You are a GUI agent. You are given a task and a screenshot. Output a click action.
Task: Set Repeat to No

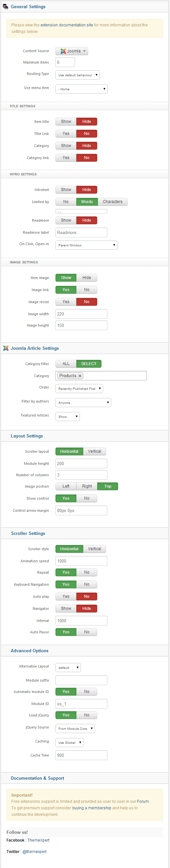[87, 572]
